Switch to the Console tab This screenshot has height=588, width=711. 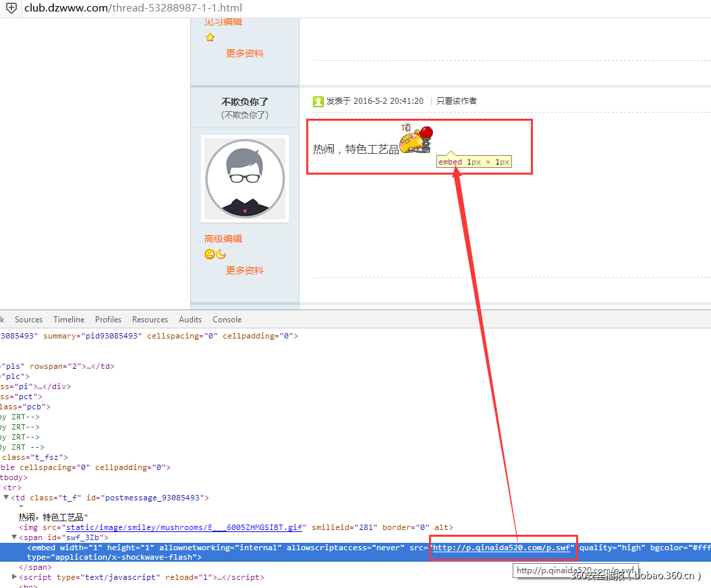[x=227, y=319]
